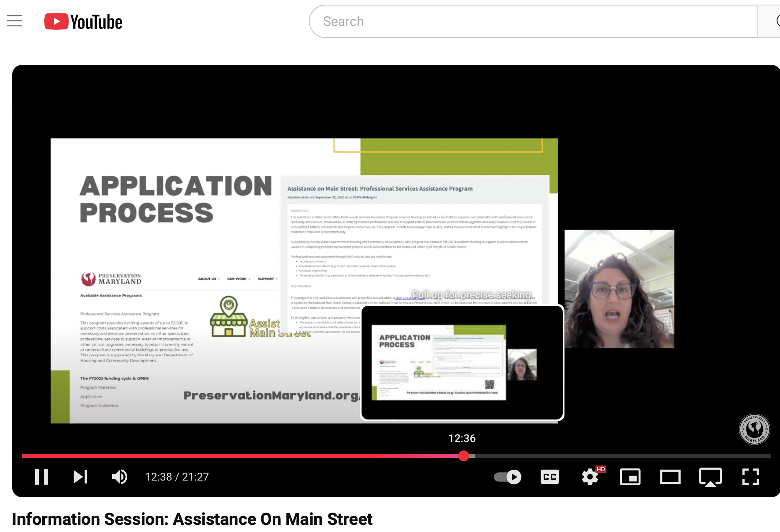Enable miniplayer mode
Viewport: 780px width, 532px height.
click(x=630, y=477)
